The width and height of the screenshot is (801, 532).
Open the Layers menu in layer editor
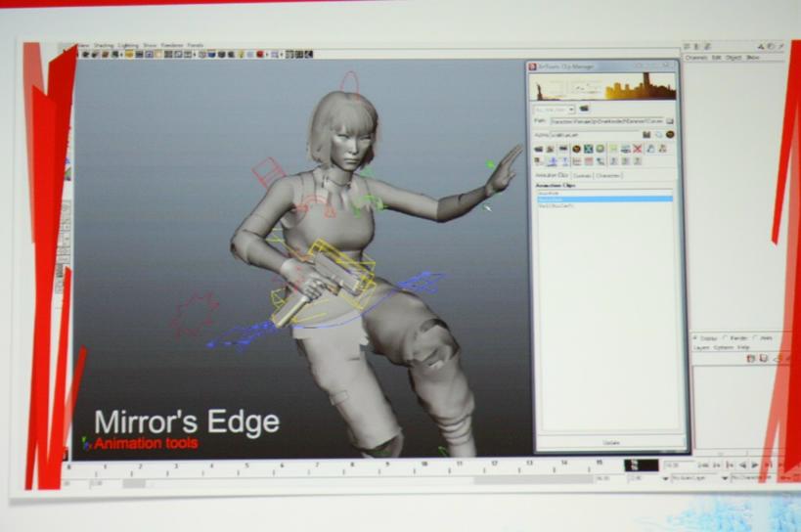pos(701,348)
